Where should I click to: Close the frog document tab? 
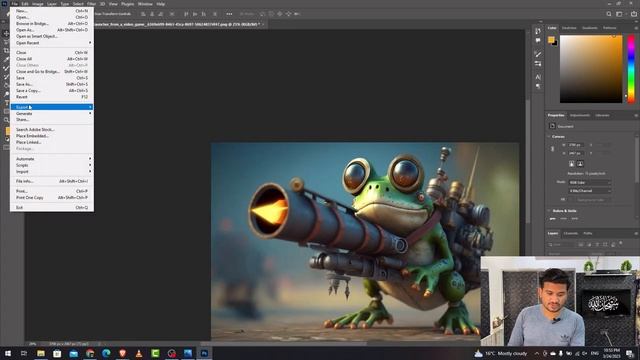click(x=263, y=24)
